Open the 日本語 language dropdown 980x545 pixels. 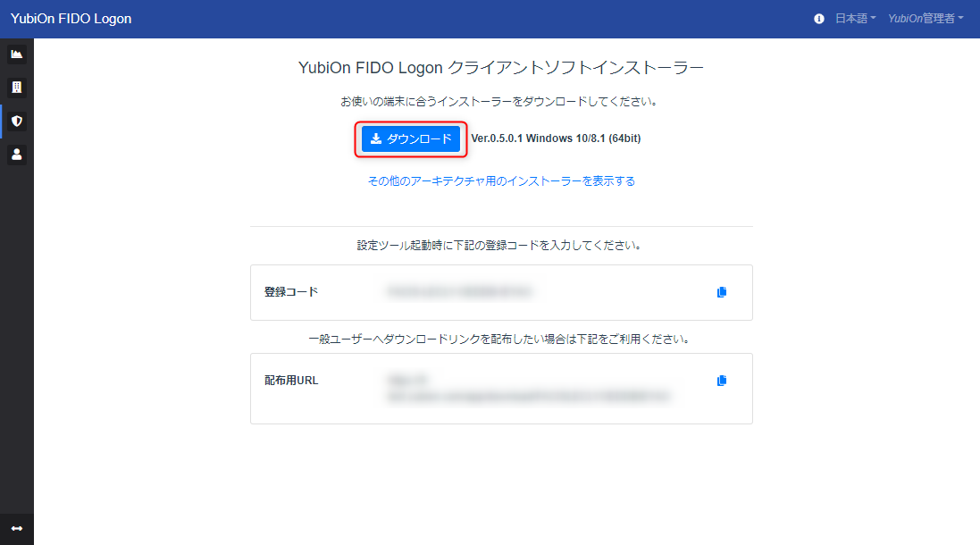[856, 19]
